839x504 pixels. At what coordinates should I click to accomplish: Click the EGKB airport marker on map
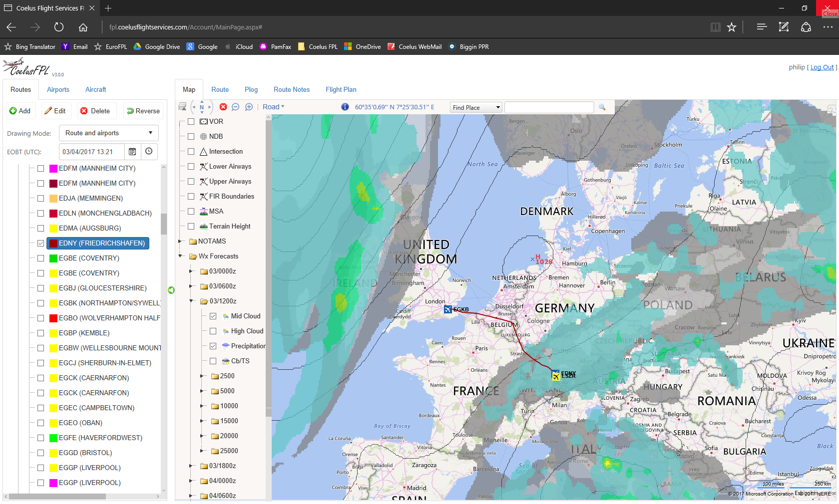click(x=448, y=309)
